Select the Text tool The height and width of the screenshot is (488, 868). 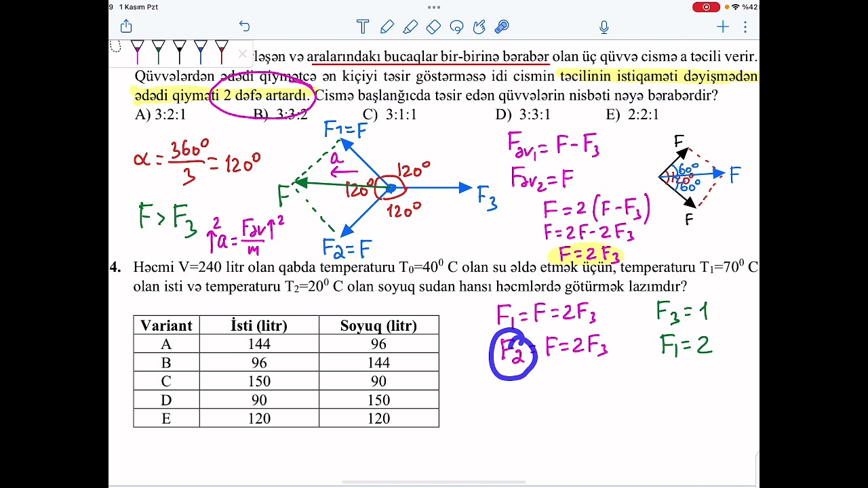tap(363, 26)
